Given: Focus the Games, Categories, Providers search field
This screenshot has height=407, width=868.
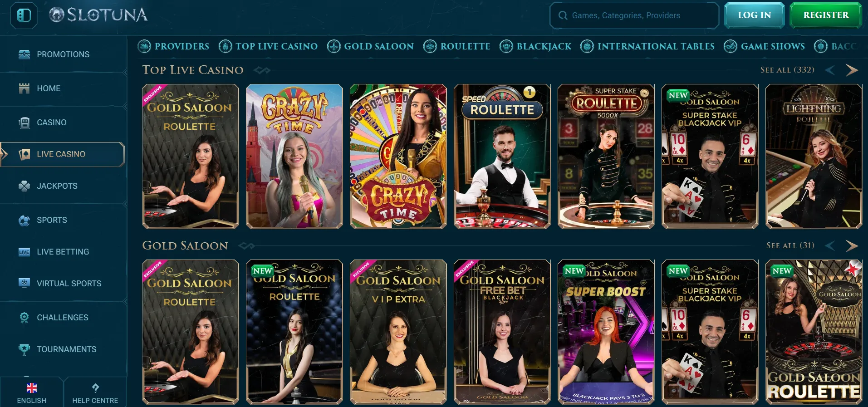Looking at the screenshot, I should 634,15.
